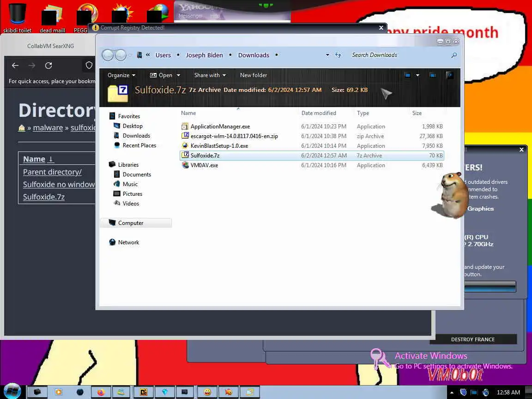The height and width of the screenshot is (399, 532).
Task: Click the Open dropdown arrow
Action: [178, 75]
